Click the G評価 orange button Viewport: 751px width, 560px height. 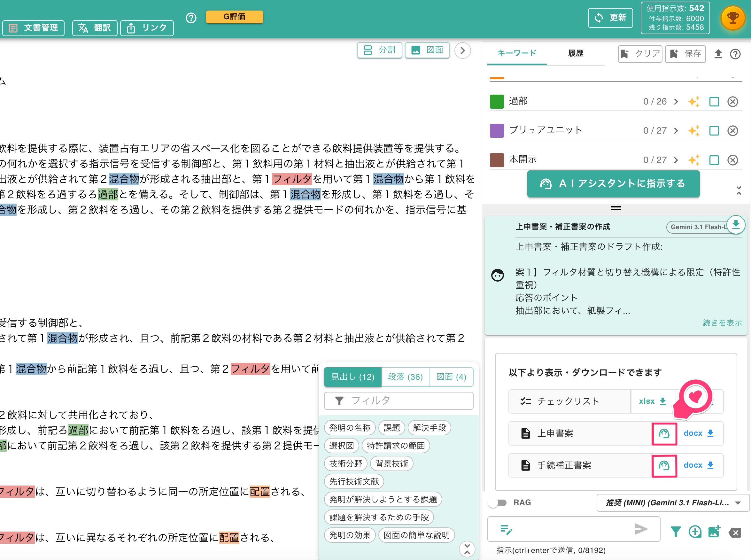pyautogui.click(x=234, y=17)
